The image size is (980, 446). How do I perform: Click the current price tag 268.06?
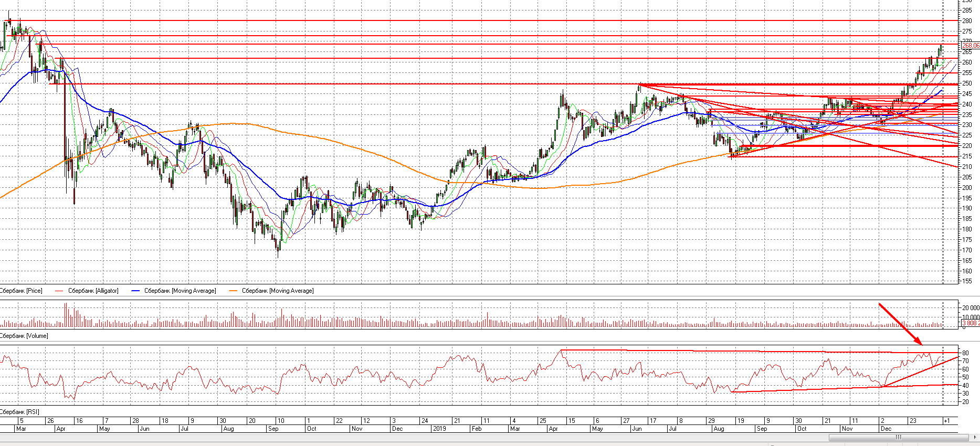(971, 46)
